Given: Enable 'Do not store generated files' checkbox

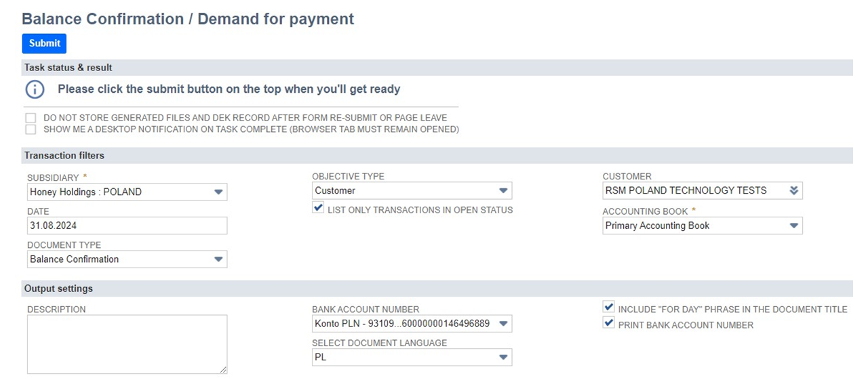Looking at the screenshot, I should point(31,118).
